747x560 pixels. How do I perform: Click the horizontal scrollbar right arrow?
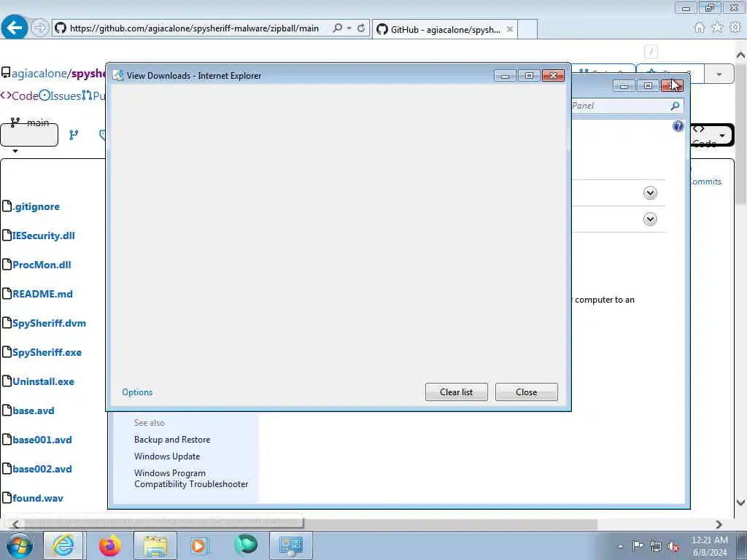click(719, 524)
